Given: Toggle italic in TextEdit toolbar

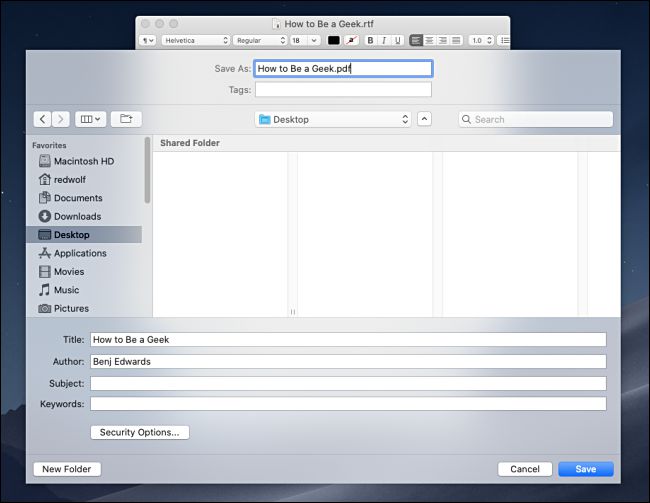Looking at the screenshot, I should (384, 40).
